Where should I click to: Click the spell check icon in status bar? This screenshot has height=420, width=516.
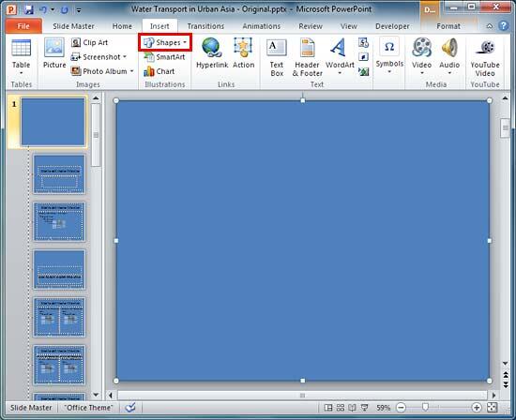pyautogui.click(x=130, y=408)
